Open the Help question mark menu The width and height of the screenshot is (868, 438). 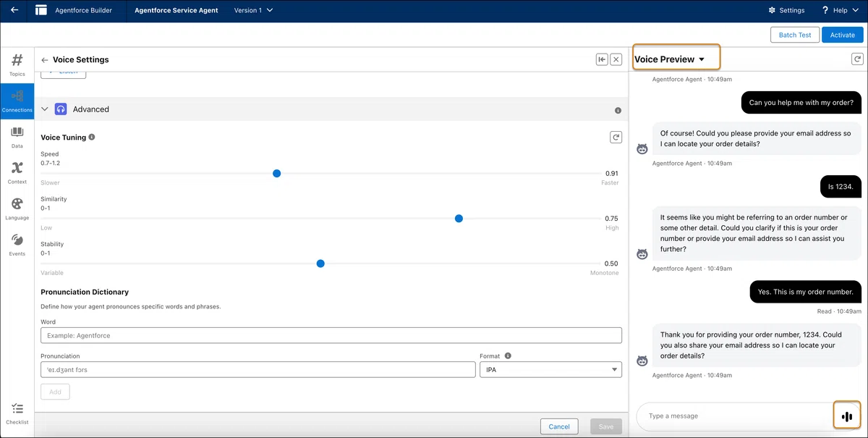click(839, 11)
